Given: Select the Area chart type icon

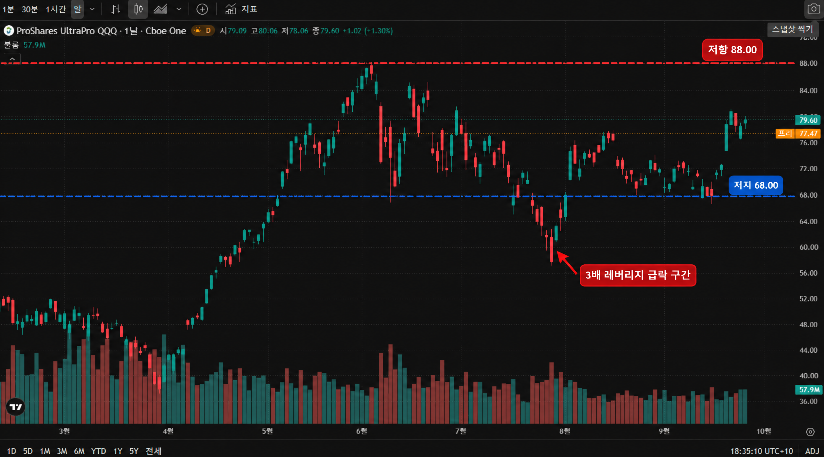Looking at the screenshot, I should click(x=160, y=9).
